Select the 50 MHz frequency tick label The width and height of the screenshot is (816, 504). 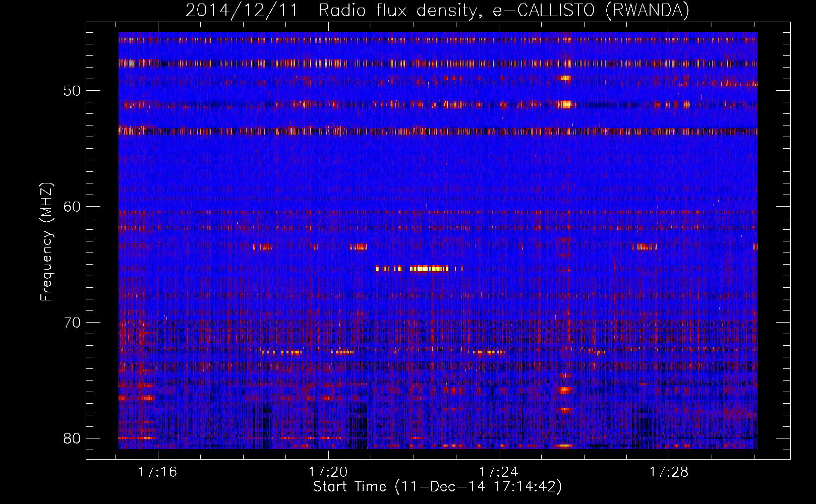coord(73,91)
